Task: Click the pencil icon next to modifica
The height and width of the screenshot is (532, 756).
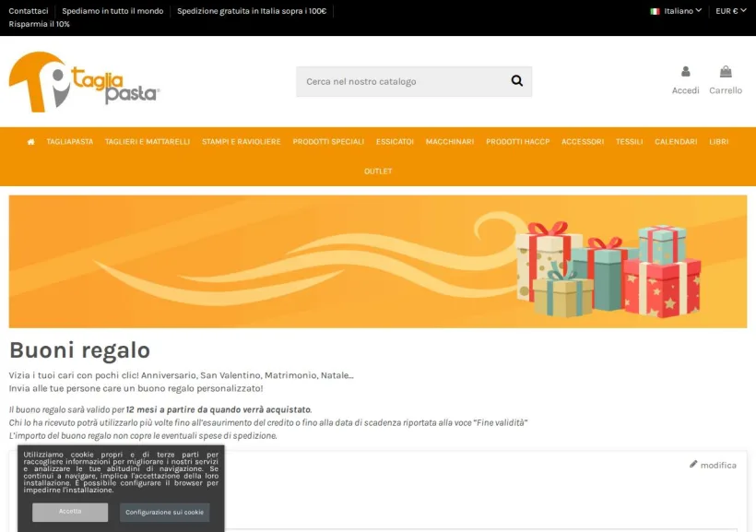Action: (x=693, y=464)
